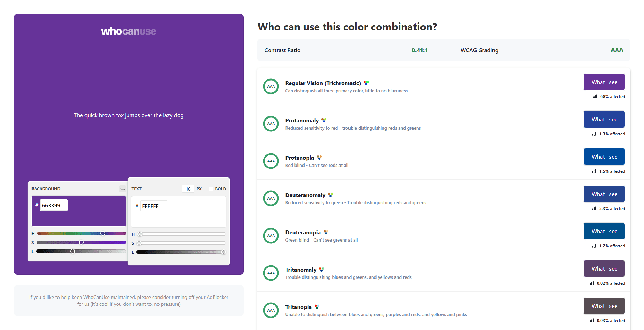The image size is (644, 330).
Task: View What I see for Tritanomaly
Action: click(604, 269)
